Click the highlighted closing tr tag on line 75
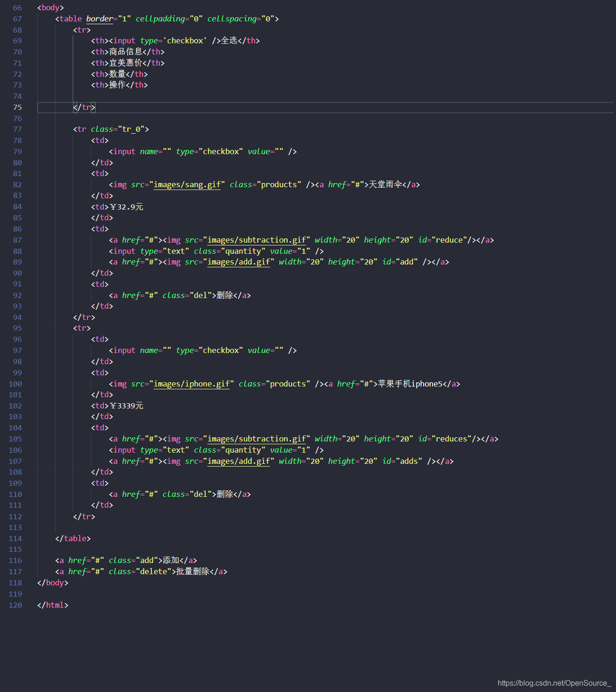This screenshot has height=692, width=616. 84,107
